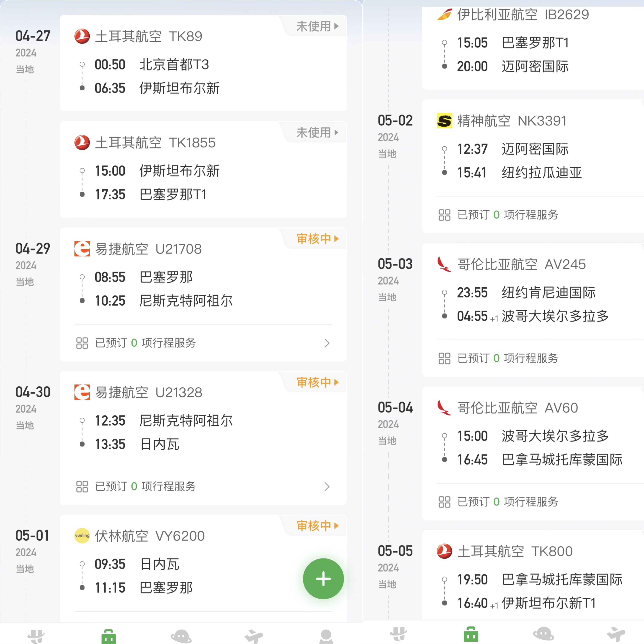Open 审核中 status on flight VY6200

(317, 526)
